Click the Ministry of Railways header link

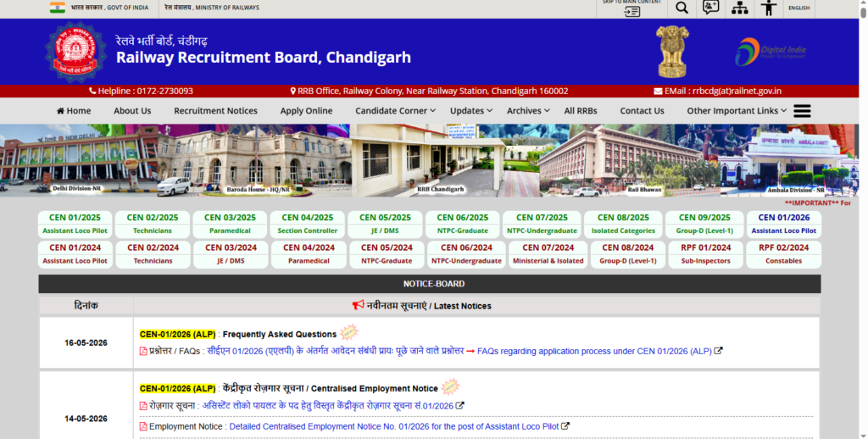click(x=211, y=8)
